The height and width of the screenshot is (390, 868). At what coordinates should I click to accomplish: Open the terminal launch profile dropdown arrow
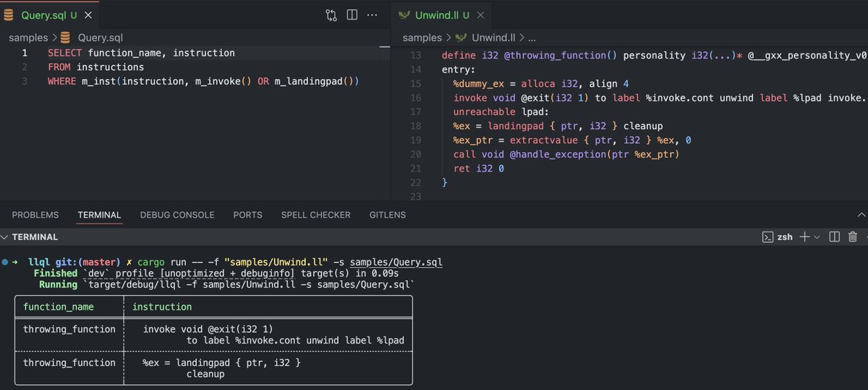click(817, 237)
